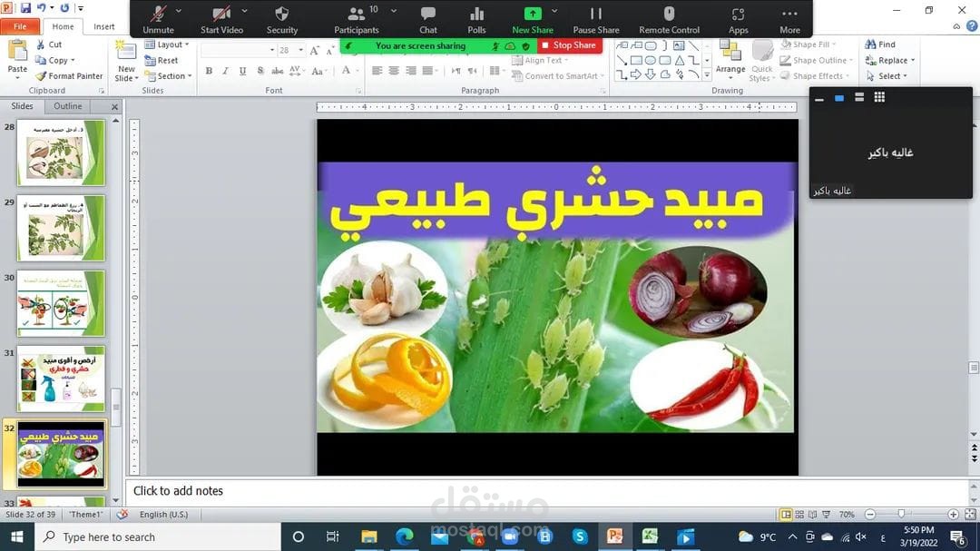Toggle Italic formatting
The image size is (980, 551).
(226, 71)
